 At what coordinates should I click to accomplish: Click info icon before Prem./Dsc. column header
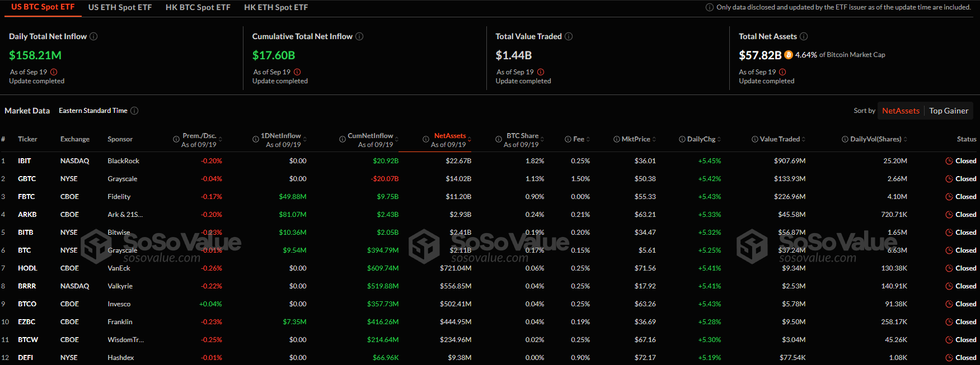[x=176, y=139]
